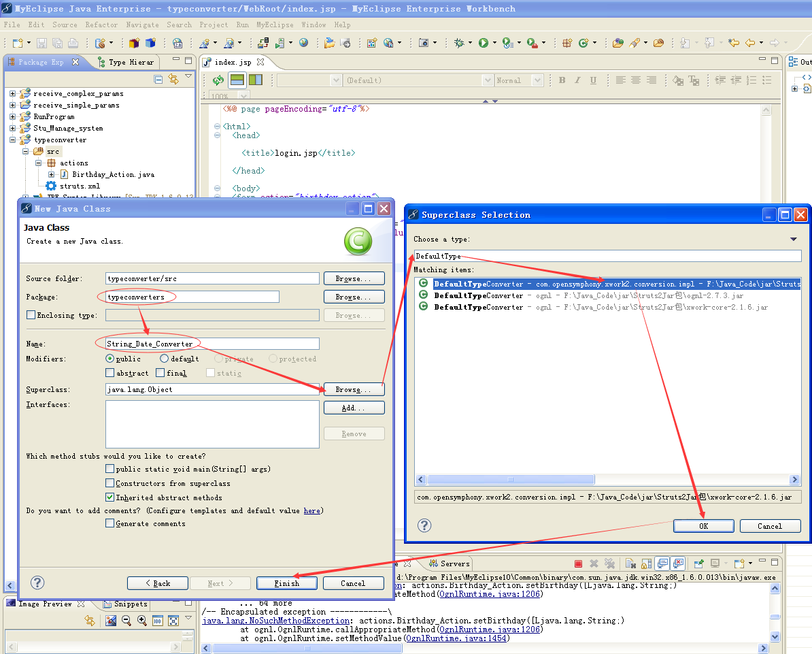Select vertical split view icon
Viewport: 812px width, 654px height.
(x=255, y=80)
